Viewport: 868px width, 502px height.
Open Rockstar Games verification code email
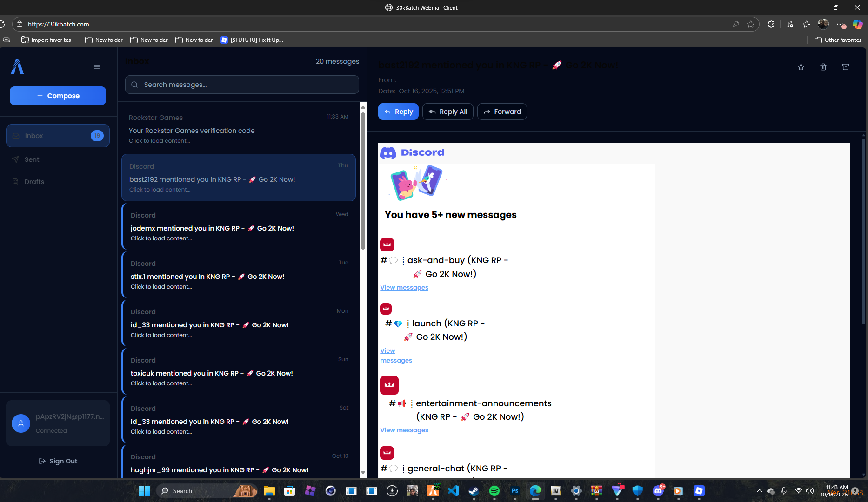[238, 129]
